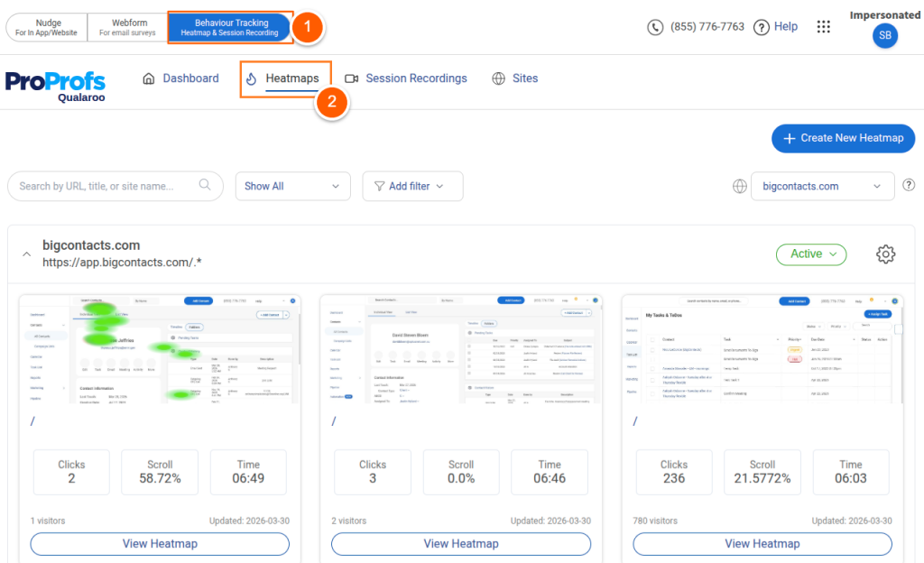Switch to Webform For email surveys
The image size is (924, 563).
tap(128, 28)
